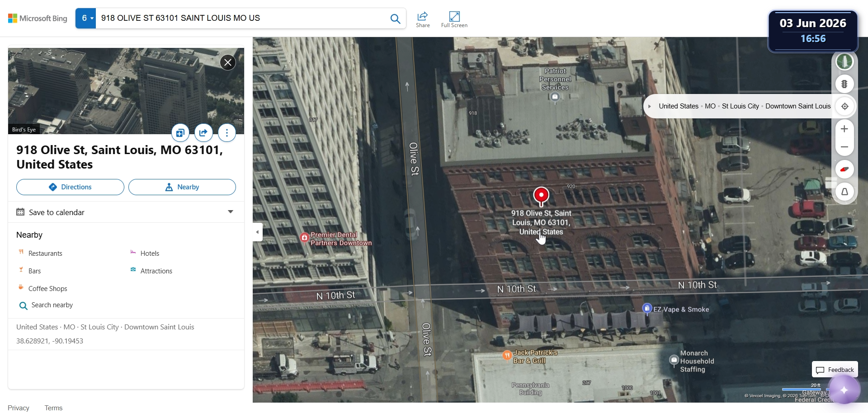This screenshot has height=413, width=868.
Task: Click the magnifier search icon
Action: pyautogui.click(x=395, y=19)
